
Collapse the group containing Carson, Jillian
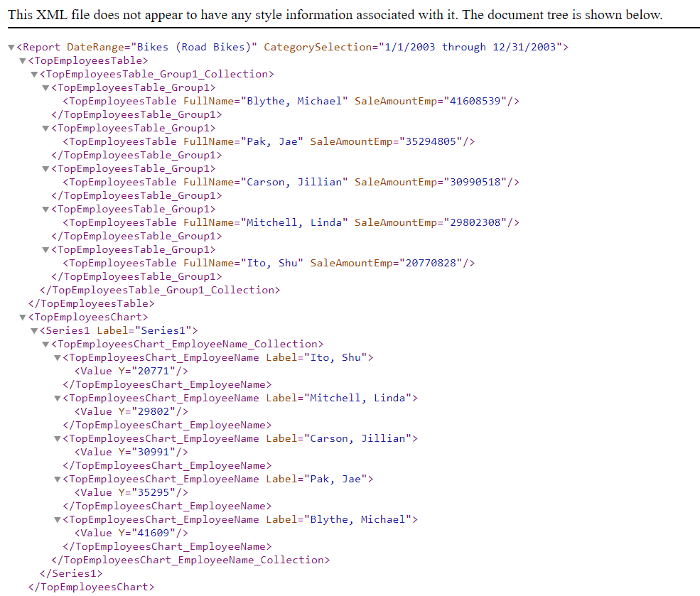coord(45,168)
